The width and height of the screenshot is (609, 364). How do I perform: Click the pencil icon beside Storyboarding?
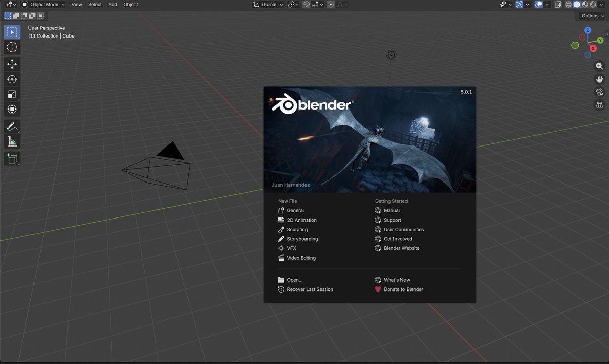click(x=281, y=239)
